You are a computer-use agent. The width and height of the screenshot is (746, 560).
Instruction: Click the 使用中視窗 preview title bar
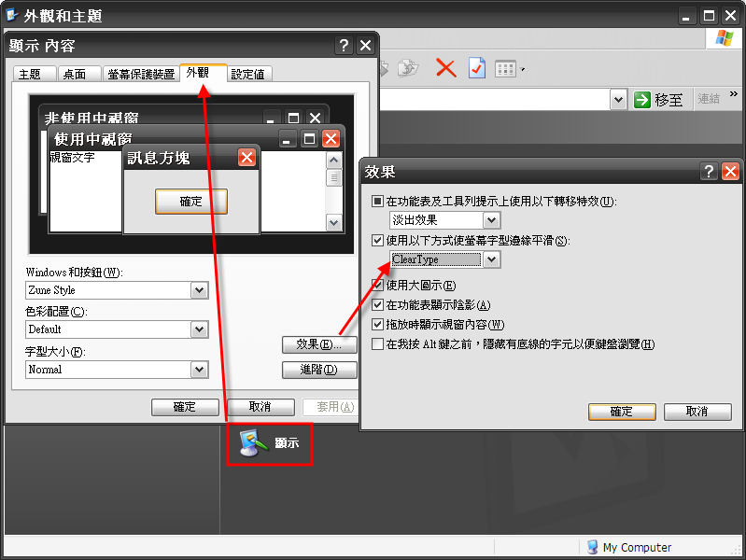pyautogui.click(x=196, y=138)
